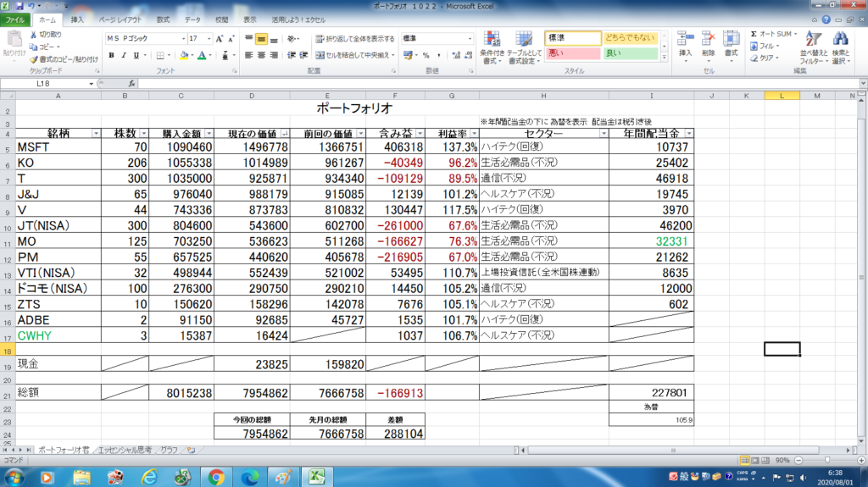Switch to the ページ レイアウト tab

120,20
